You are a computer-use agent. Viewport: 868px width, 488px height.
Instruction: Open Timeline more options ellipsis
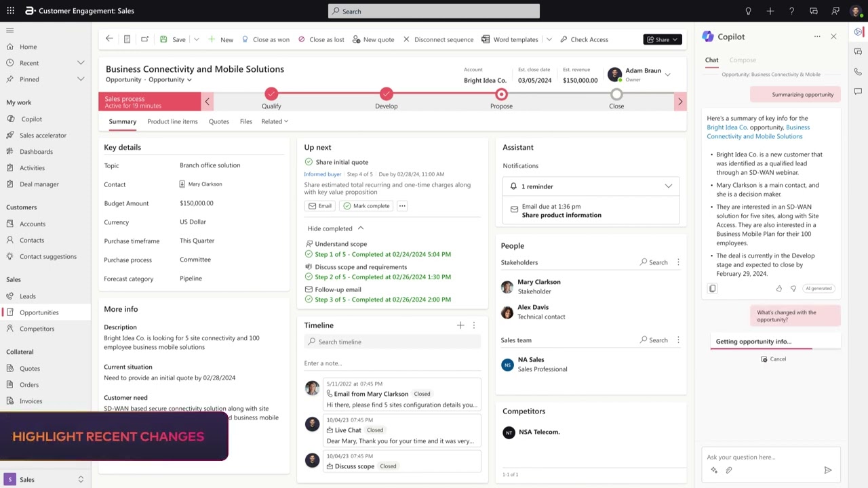point(474,325)
